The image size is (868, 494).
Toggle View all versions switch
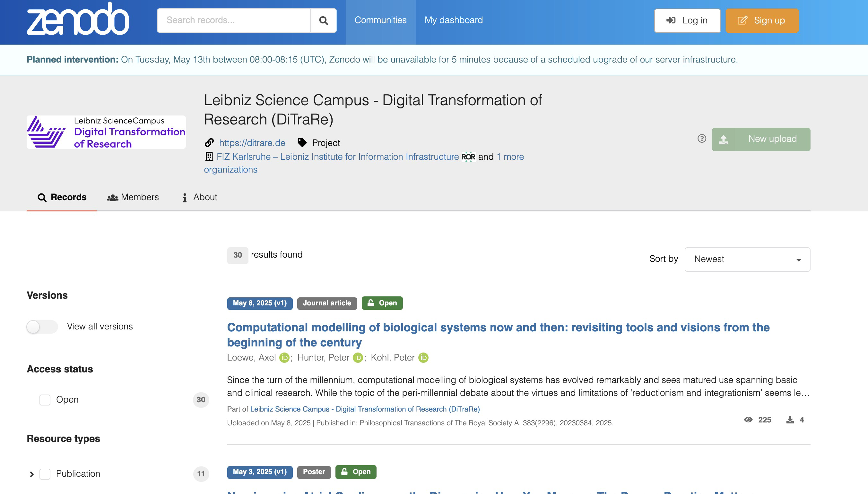42,327
